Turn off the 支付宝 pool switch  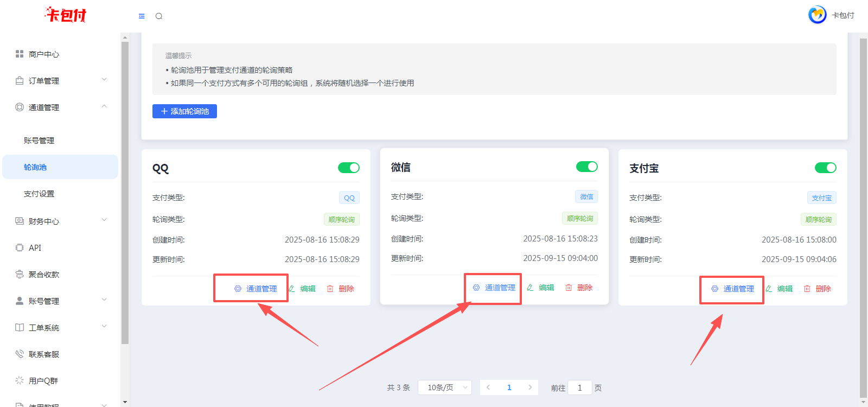pyautogui.click(x=825, y=168)
